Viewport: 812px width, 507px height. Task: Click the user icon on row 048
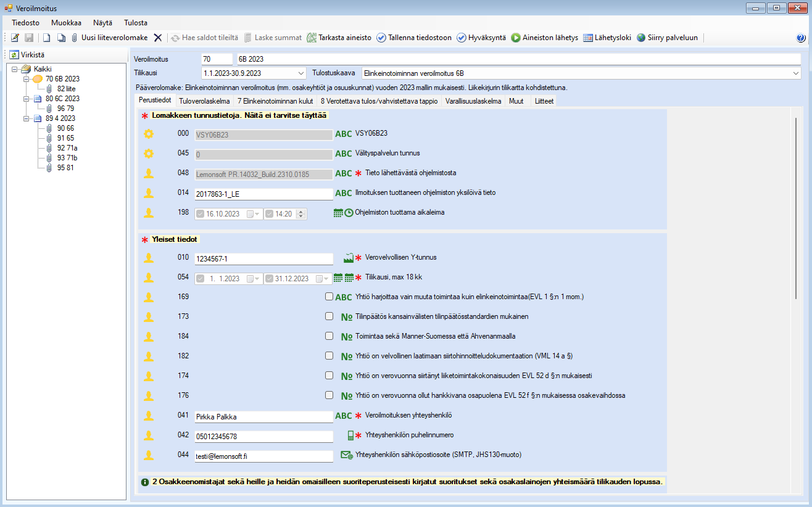click(x=148, y=173)
